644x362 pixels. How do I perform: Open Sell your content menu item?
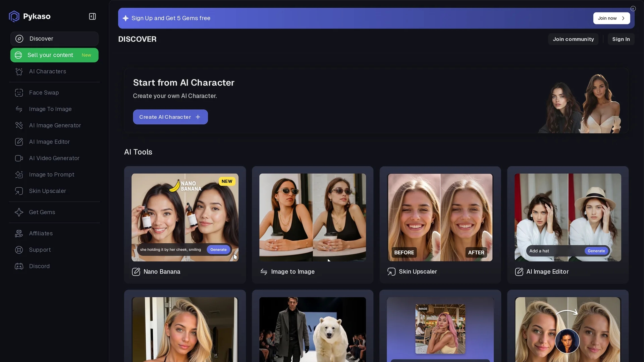(54, 55)
